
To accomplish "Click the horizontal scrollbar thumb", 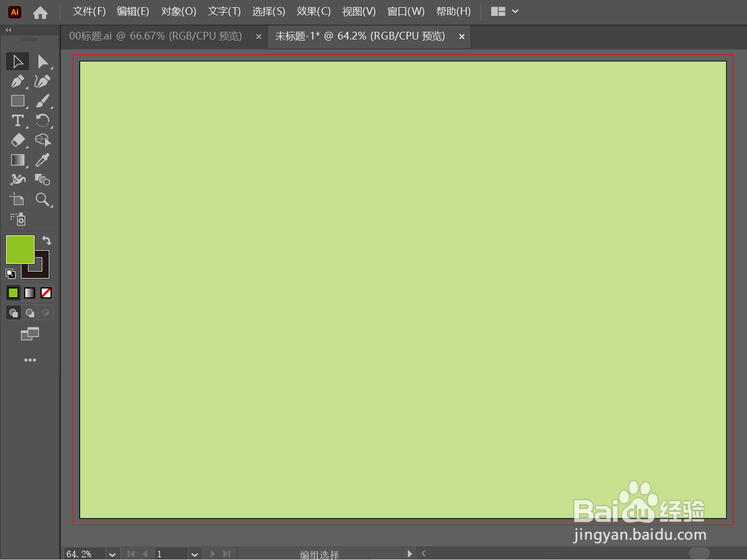I will [x=699, y=553].
